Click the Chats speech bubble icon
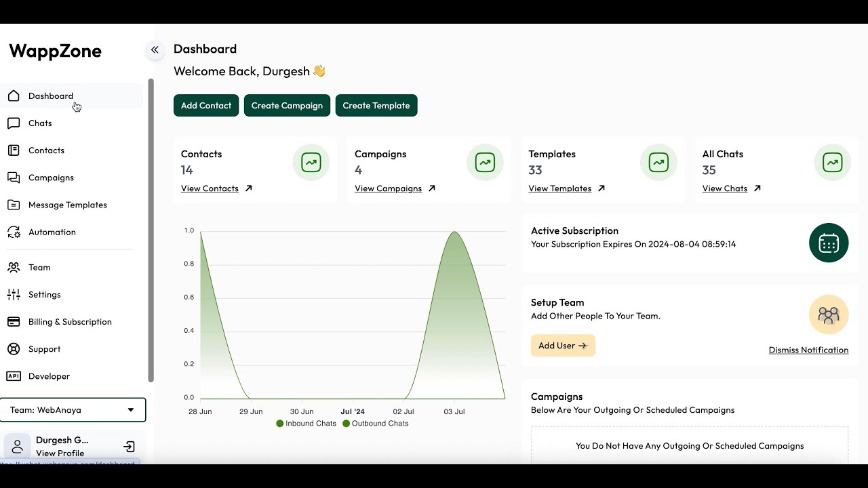 tap(14, 123)
